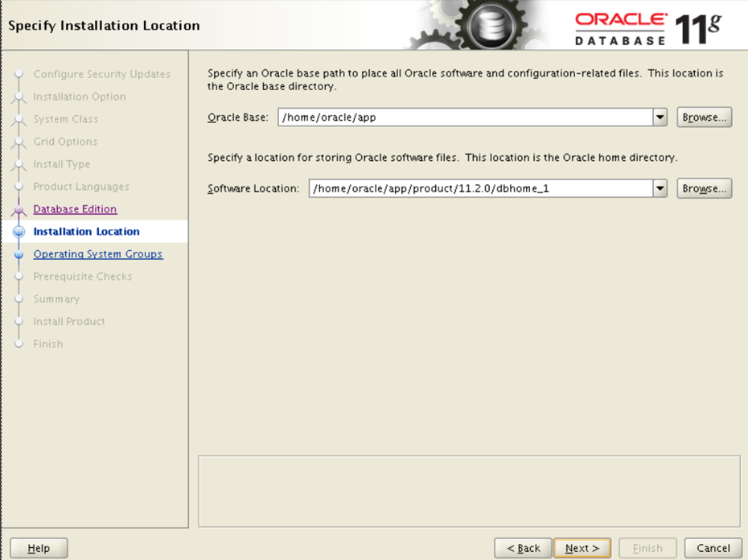Image resolution: width=748 pixels, height=560 pixels.
Task: Cancel the Oracle installation
Action: 713,548
